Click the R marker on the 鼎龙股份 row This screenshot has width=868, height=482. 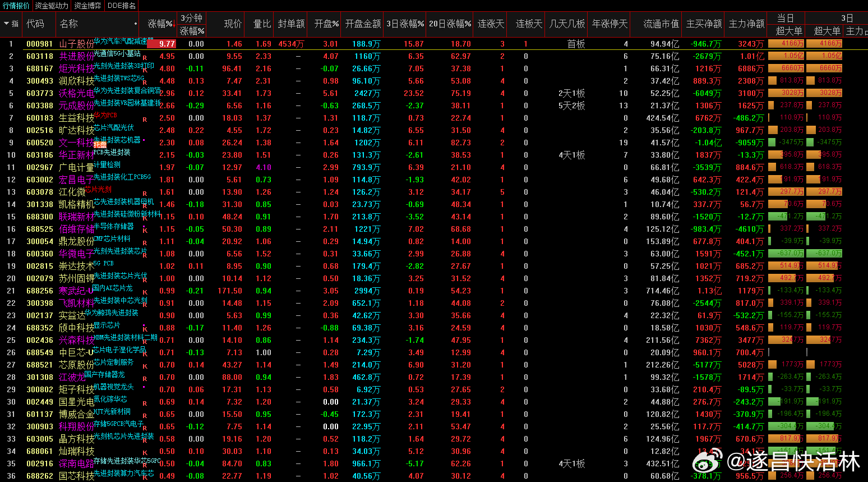point(145,243)
